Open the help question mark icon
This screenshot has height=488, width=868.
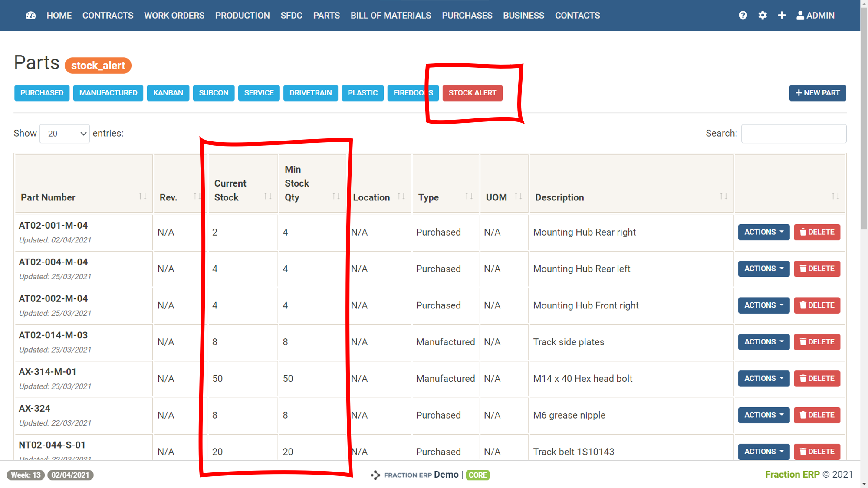[743, 16]
